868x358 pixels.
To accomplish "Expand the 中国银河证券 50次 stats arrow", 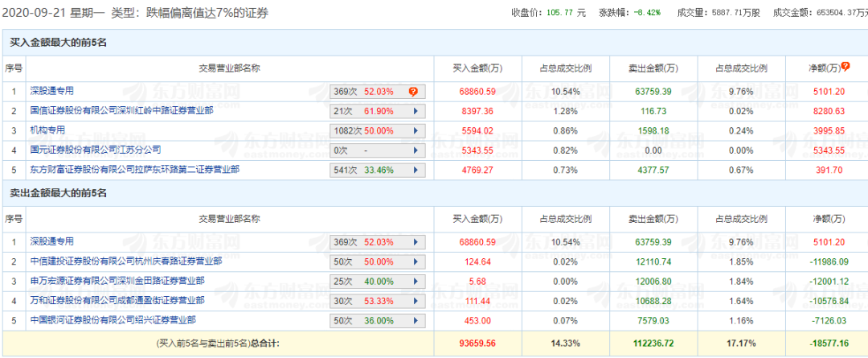I will click(x=416, y=320).
